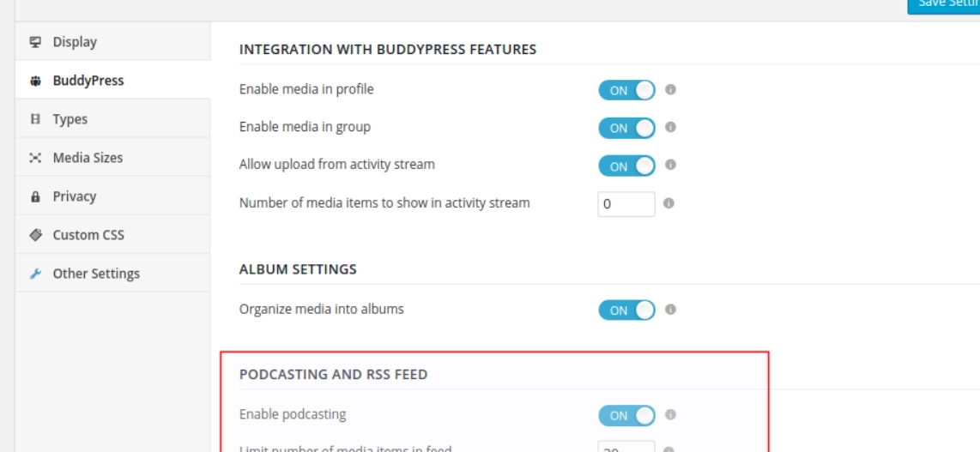Click the Types icon in sidebar
Viewport: 980px width, 452px height.
(x=35, y=119)
